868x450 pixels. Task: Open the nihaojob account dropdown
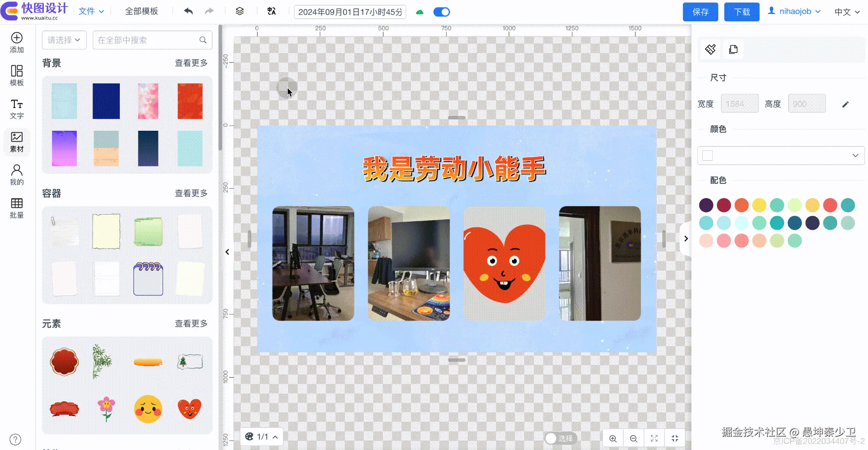[x=794, y=11]
